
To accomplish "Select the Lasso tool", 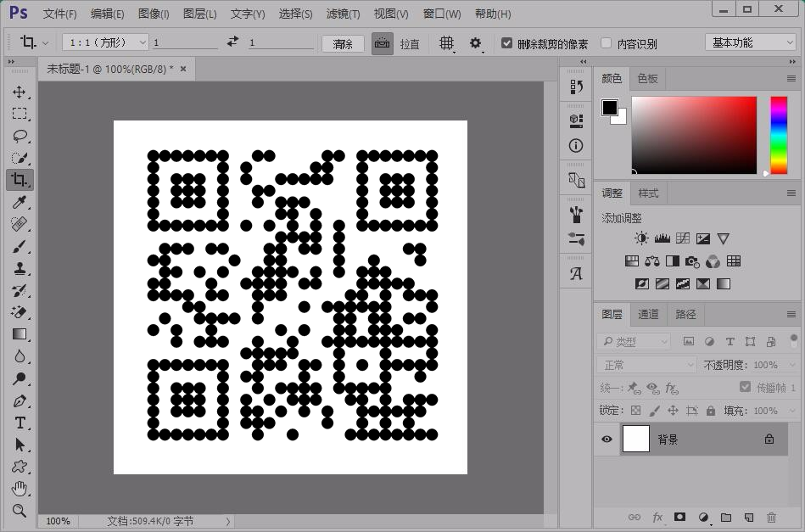I will point(20,136).
